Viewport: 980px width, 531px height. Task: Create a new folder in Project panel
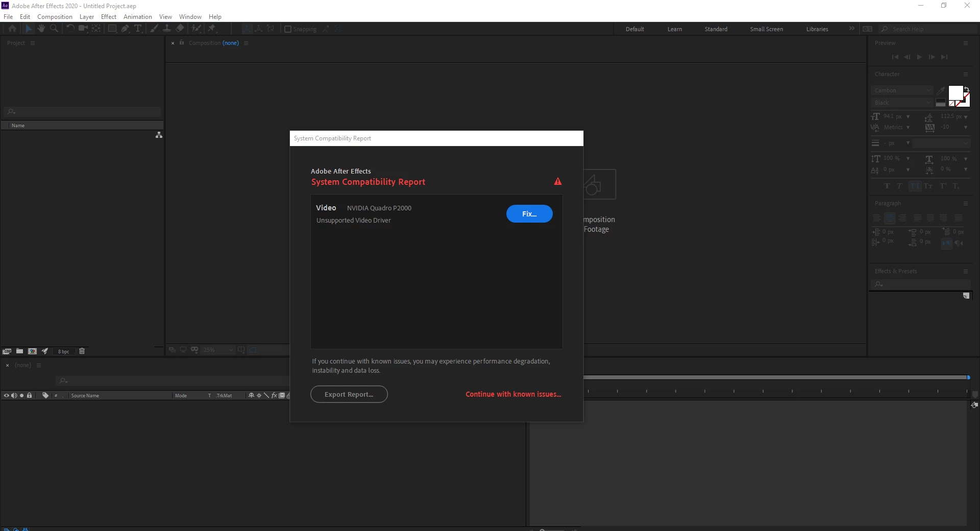click(19, 351)
